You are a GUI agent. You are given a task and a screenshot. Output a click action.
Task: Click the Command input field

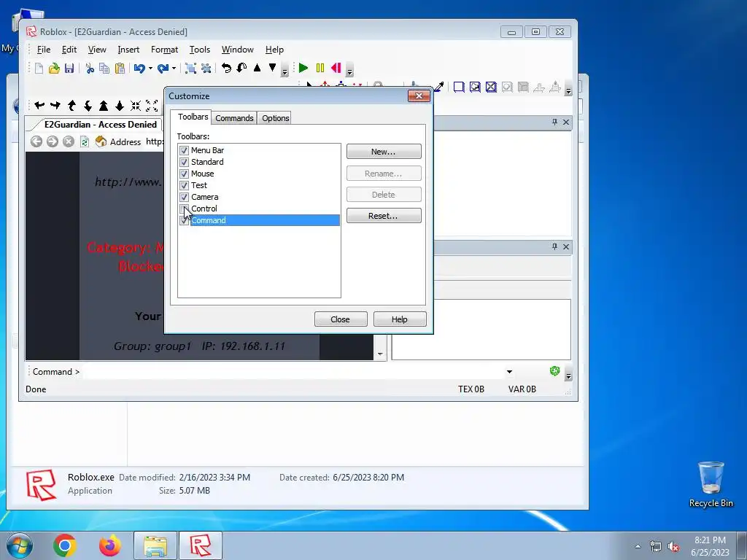point(293,372)
